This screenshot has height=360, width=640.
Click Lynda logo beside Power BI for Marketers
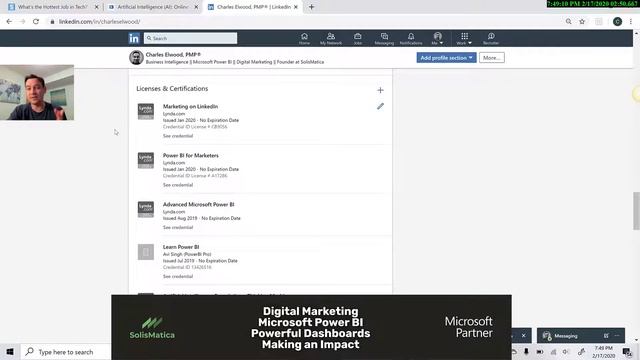click(146, 160)
